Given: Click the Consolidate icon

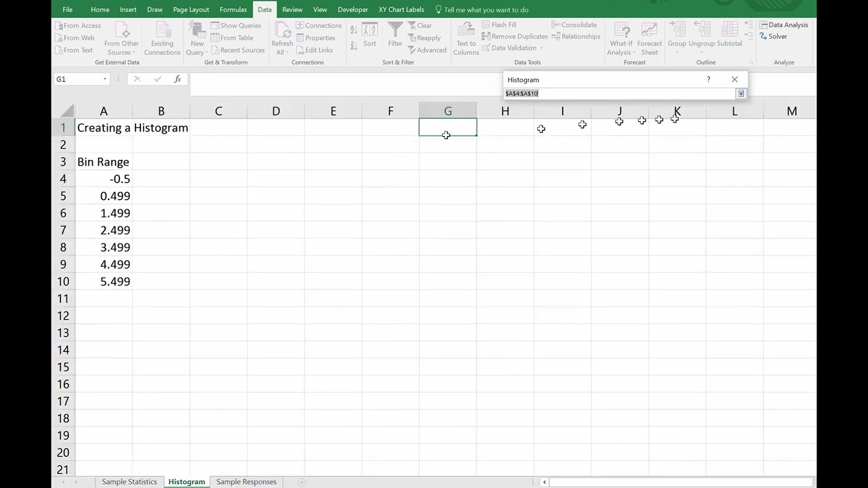Looking at the screenshot, I should pos(556,25).
